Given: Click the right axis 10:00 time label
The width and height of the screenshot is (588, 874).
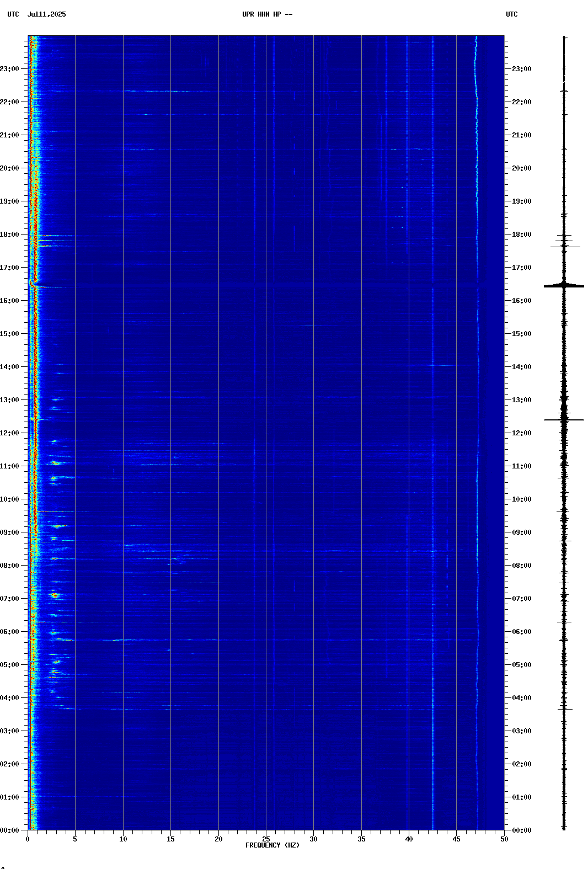Looking at the screenshot, I should click(x=522, y=499).
